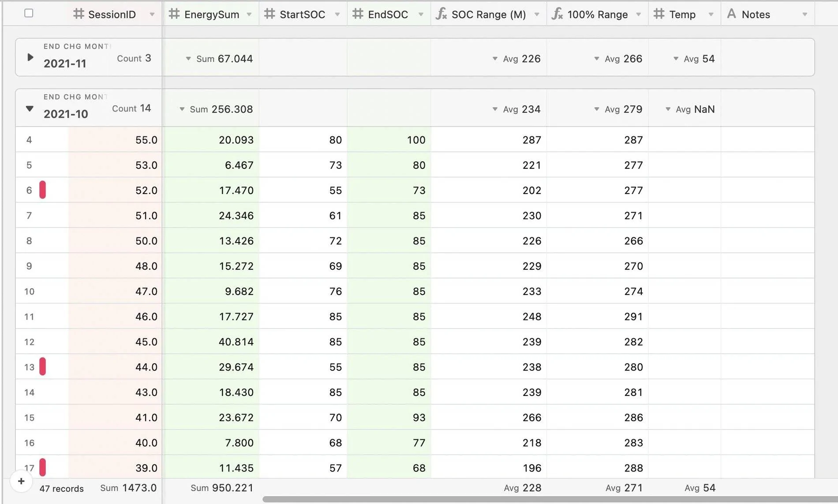This screenshot has width=838, height=504.
Task: Tick the select-all checkbox in header
Action: 29,13
